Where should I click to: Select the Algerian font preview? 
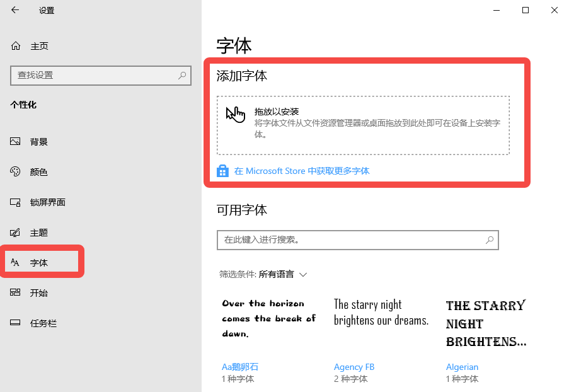pos(486,323)
